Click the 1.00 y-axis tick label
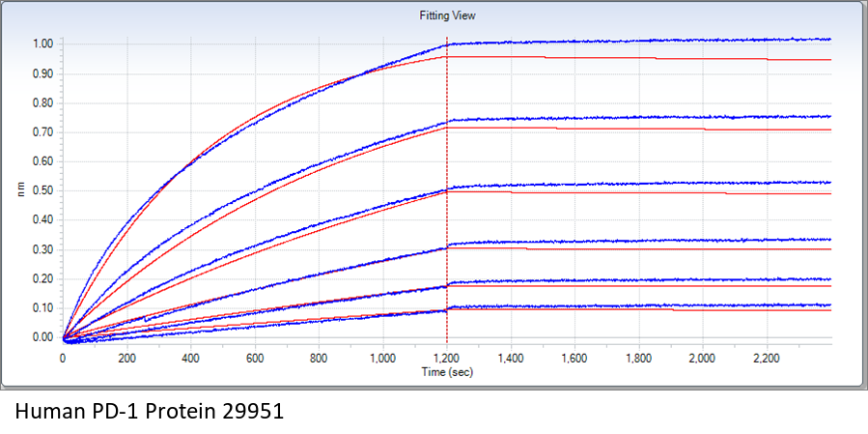Screen dimensions: 868x434 42,43
